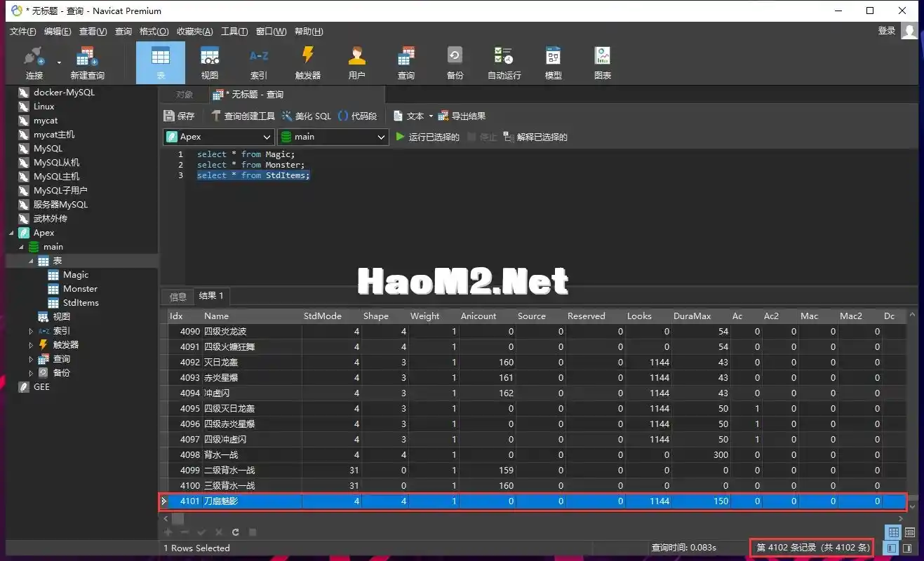This screenshot has width=924, height=561.
Task: Open the View menu
Action: click(x=93, y=32)
